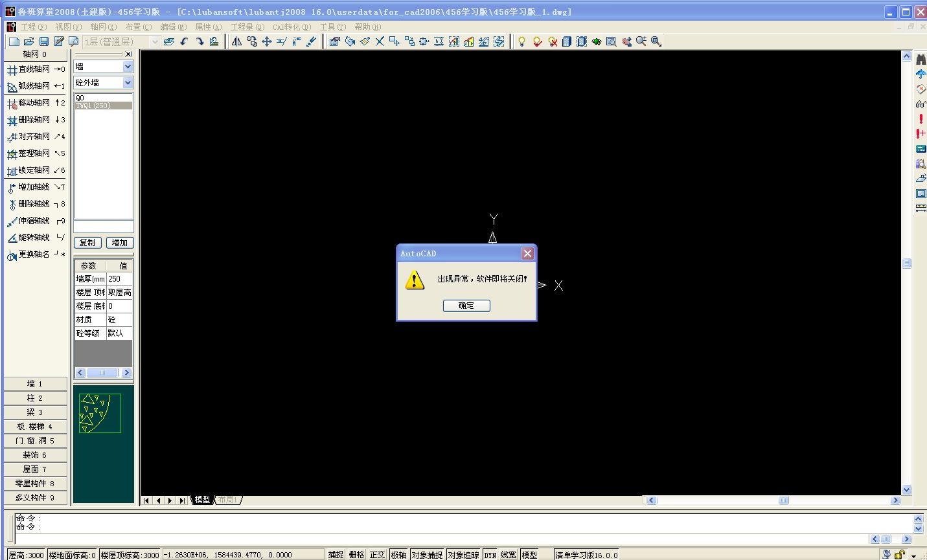Click the Undo arrow toolbar icon
The image size is (927, 560).
point(184,41)
